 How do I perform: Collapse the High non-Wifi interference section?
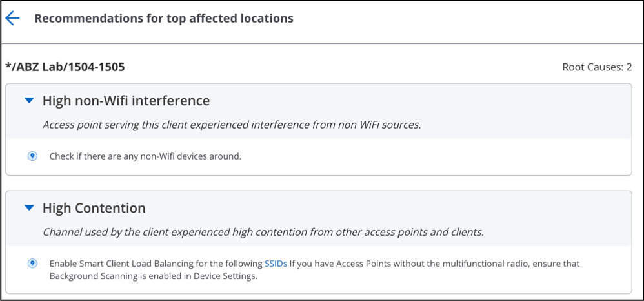coord(29,100)
